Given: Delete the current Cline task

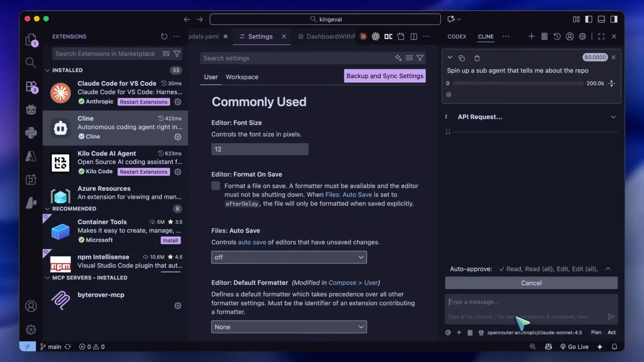Looking at the screenshot, I should pos(477,58).
